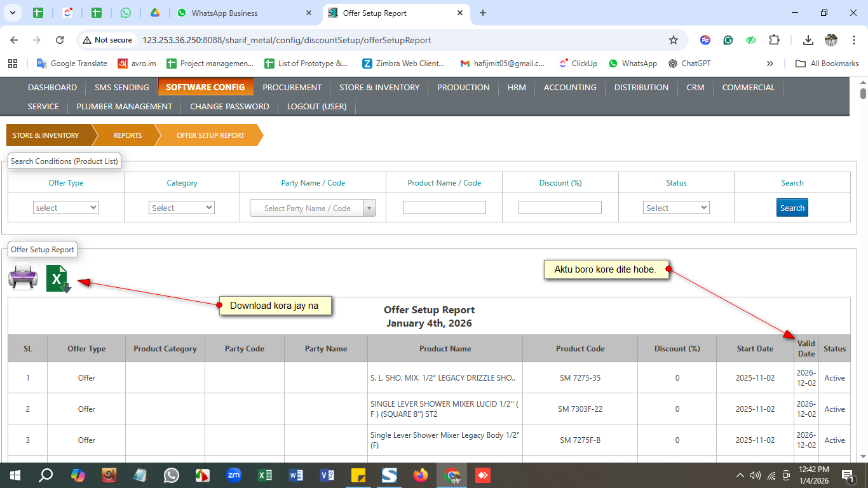Click LOGOUT (USER) link
The height and width of the screenshot is (488, 868).
316,106
